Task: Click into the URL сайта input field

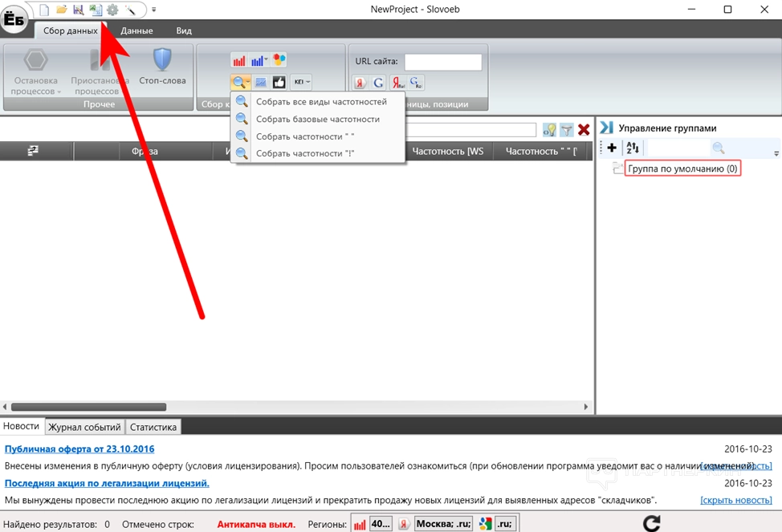Action: pyautogui.click(x=443, y=63)
